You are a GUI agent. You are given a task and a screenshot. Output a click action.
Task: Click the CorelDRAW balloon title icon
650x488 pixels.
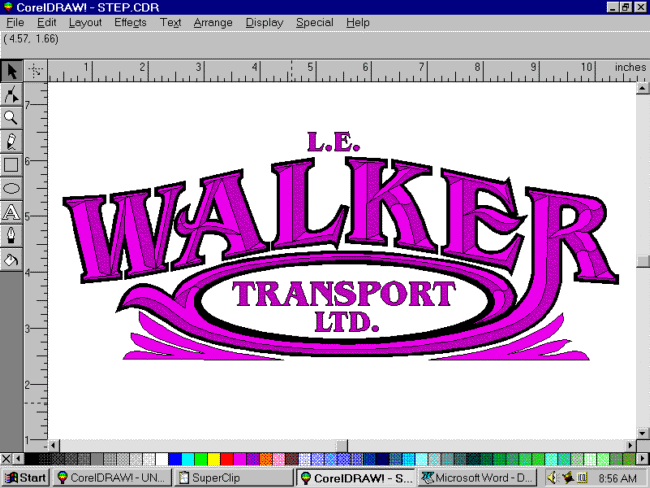(8, 7)
